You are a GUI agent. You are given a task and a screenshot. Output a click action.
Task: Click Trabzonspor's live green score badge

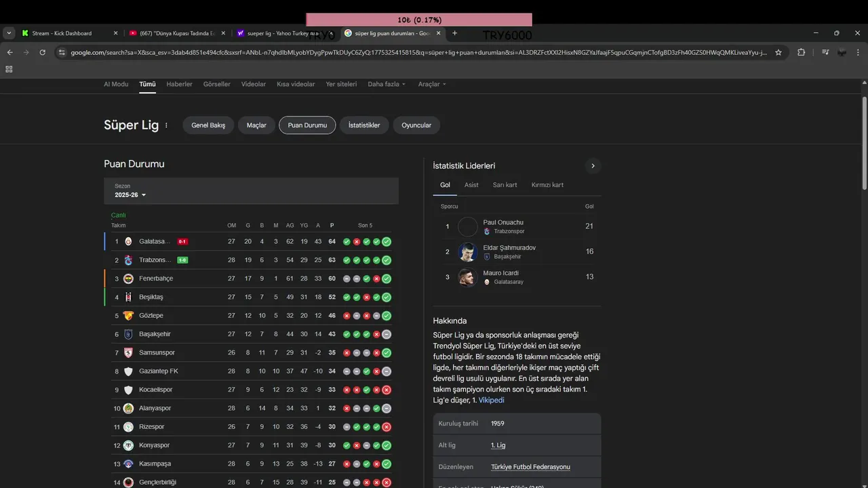pyautogui.click(x=182, y=260)
